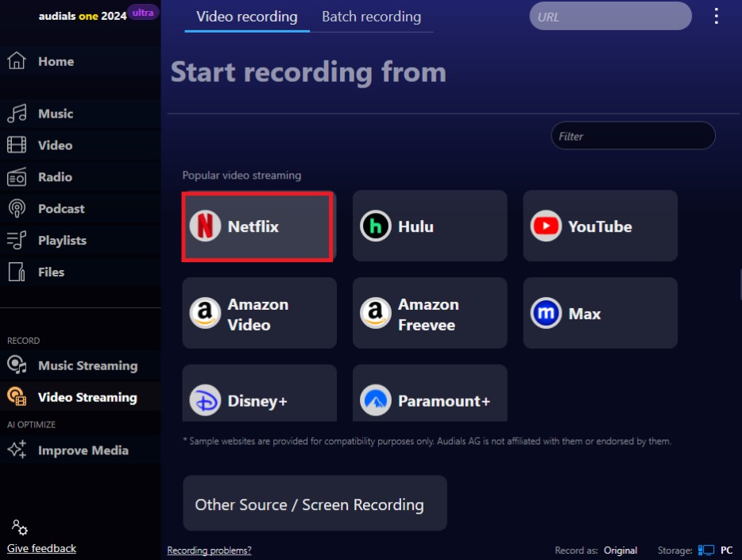Choose the Netflix tile label
The height and width of the screenshot is (560, 742).
click(x=253, y=226)
